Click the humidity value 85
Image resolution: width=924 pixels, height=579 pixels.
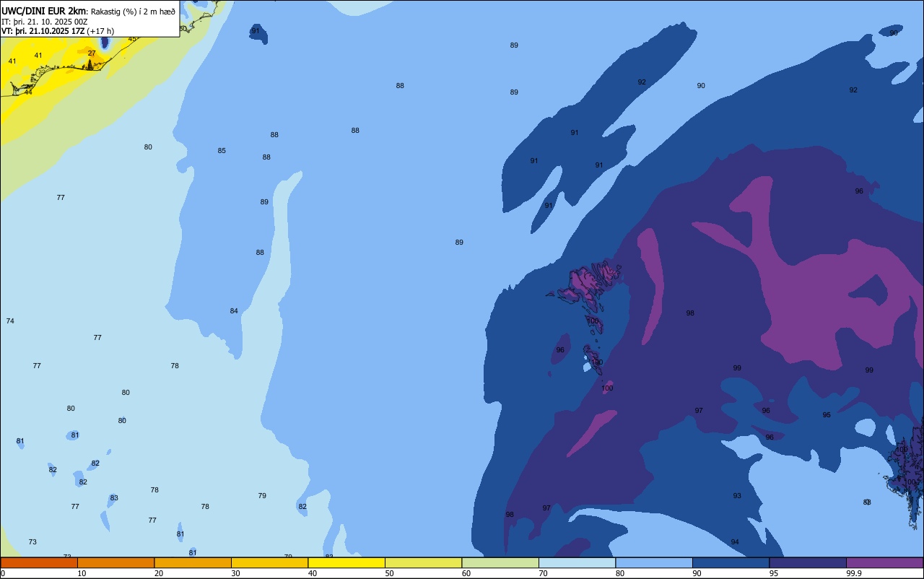click(222, 151)
